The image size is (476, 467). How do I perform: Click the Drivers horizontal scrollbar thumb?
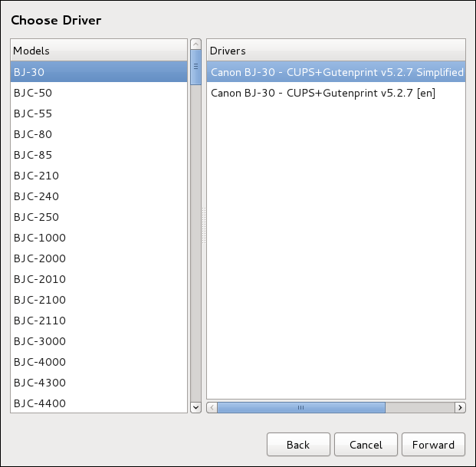(x=301, y=408)
